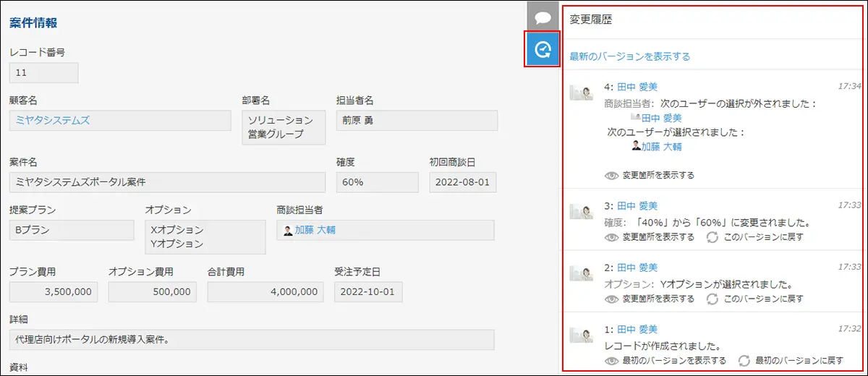Revert to version 3 using restore icon
868x376 pixels.
[712, 237]
